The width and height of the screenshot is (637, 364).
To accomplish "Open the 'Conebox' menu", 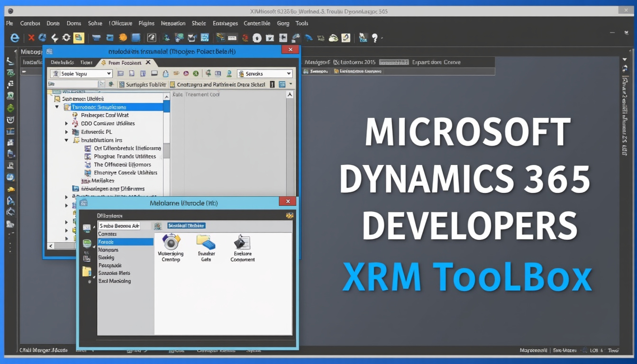I will pos(30,23).
